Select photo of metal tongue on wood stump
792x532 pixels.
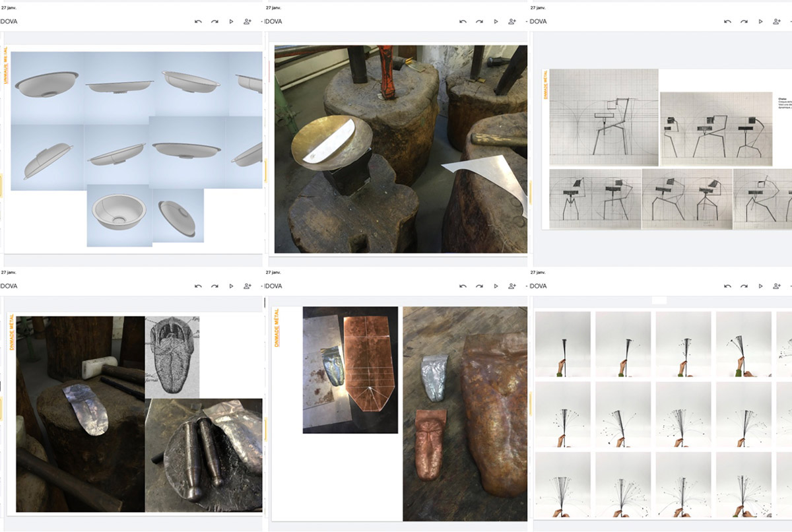81,414
